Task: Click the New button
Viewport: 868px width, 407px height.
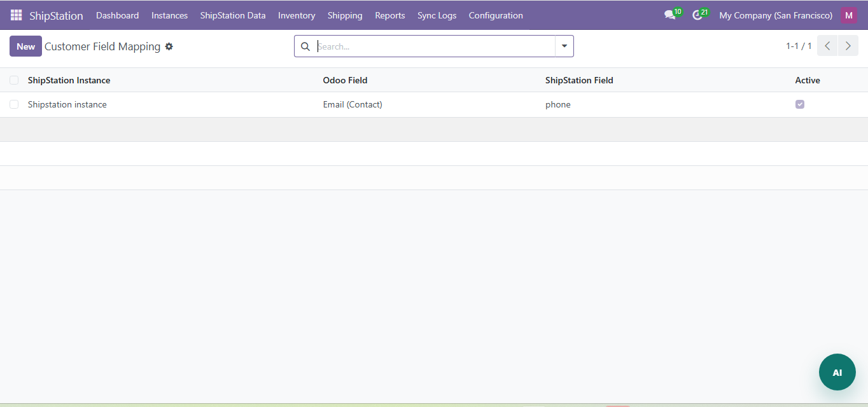Action: (25, 46)
